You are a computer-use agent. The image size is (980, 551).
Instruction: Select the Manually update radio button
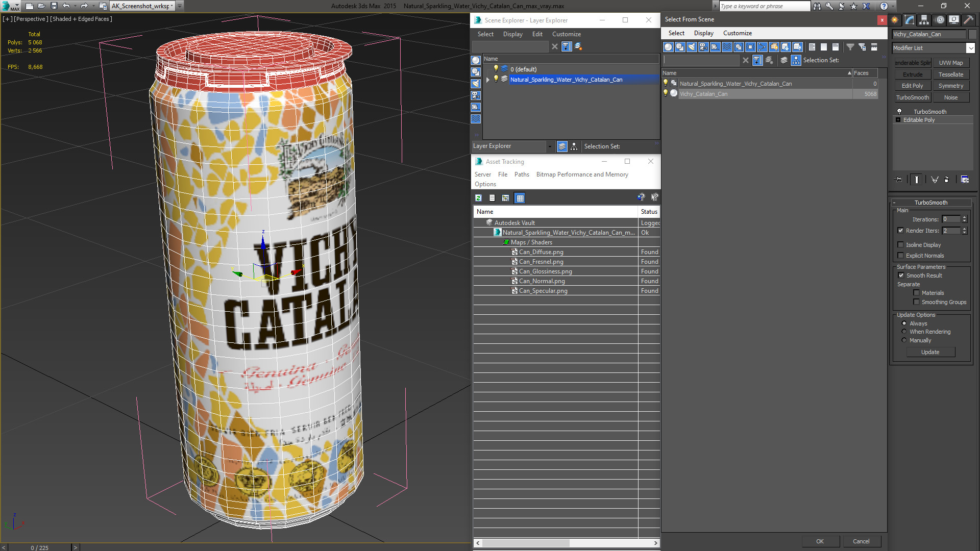(x=904, y=340)
